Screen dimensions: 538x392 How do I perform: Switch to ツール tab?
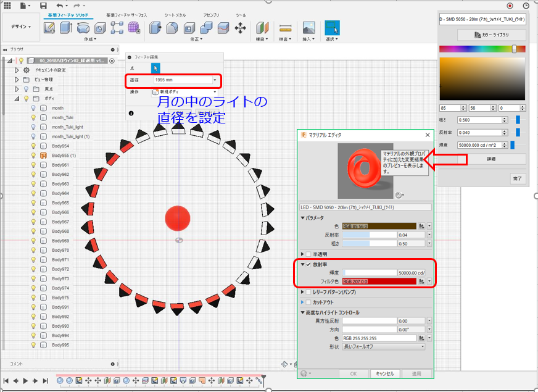point(241,15)
